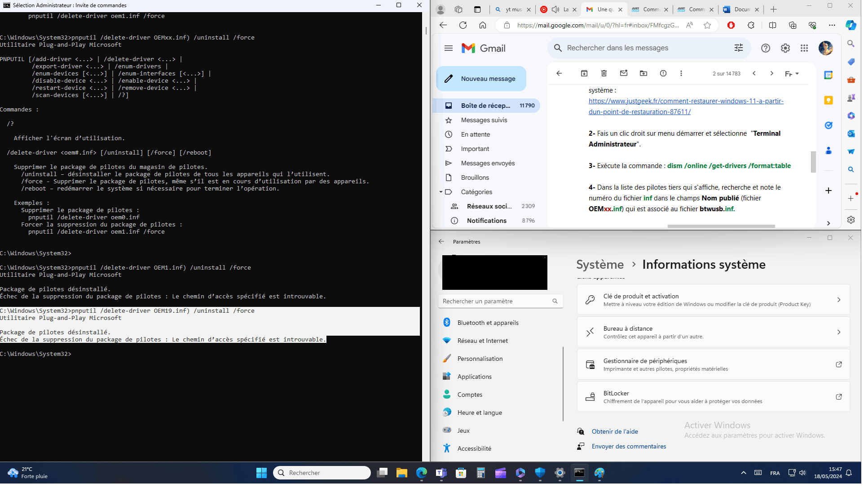Open Boîte de réception folder
Screen dimensions: 868x488
tap(485, 106)
